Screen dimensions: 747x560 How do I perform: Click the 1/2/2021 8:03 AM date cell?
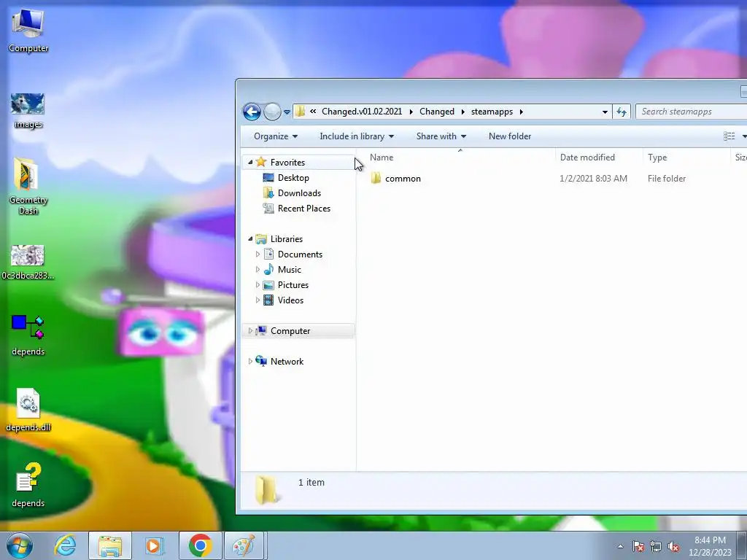(593, 179)
